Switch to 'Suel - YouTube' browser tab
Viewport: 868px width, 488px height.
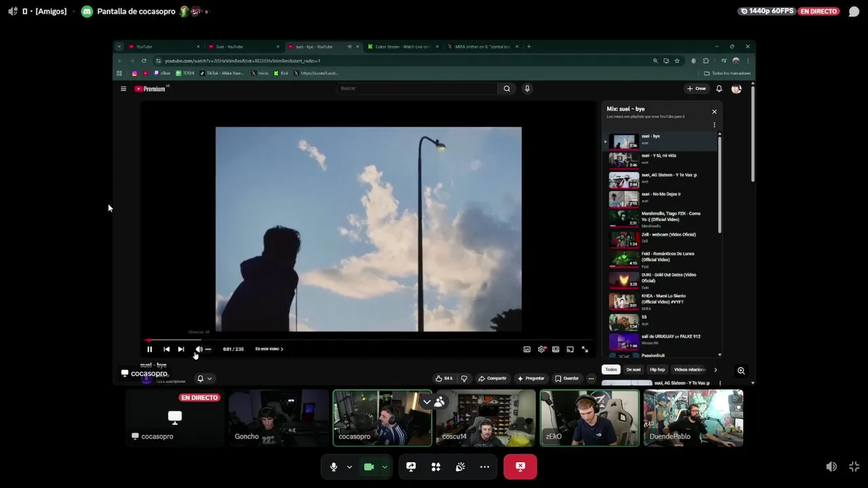[243, 47]
